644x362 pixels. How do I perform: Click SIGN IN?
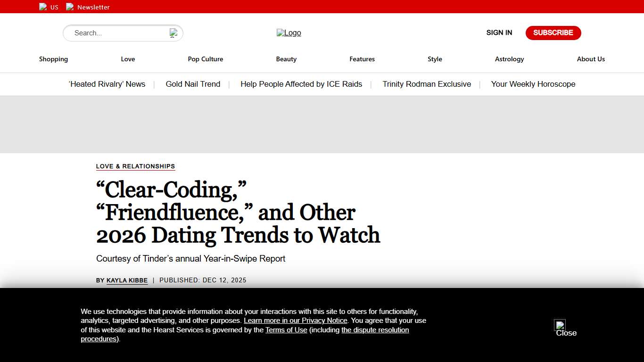[x=499, y=33]
